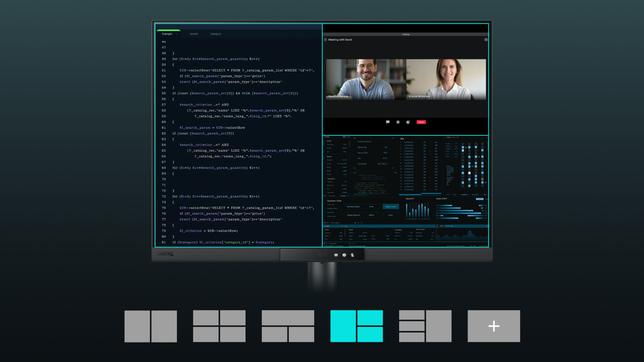This screenshot has width=644, height=362.
Task: Click the Leave button to exit the meeting
Action: tap(421, 122)
